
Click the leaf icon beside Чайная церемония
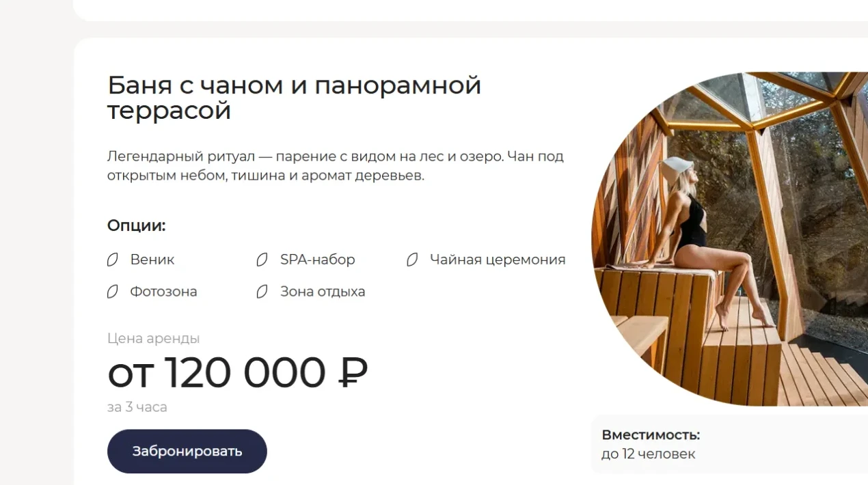click(412, 260)
